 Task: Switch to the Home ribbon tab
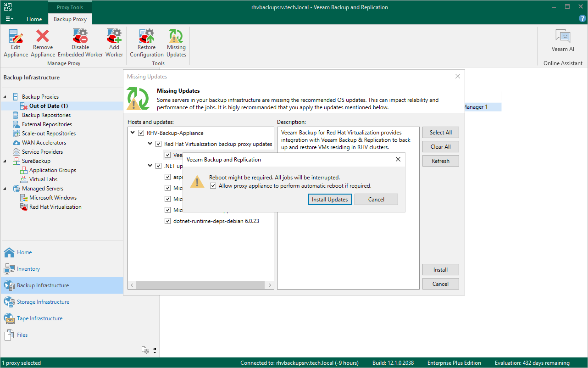pos(34,19)
